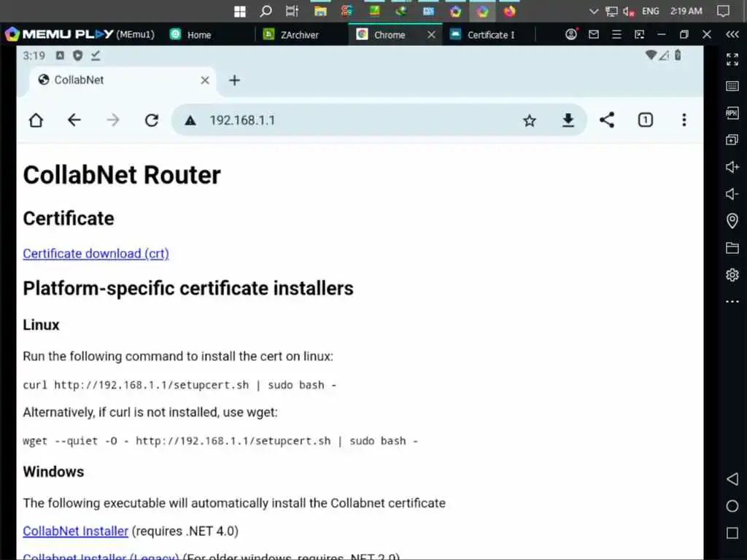Open Chrome three-dot menu
Screen dimensions: 747x560
[684, 120]
